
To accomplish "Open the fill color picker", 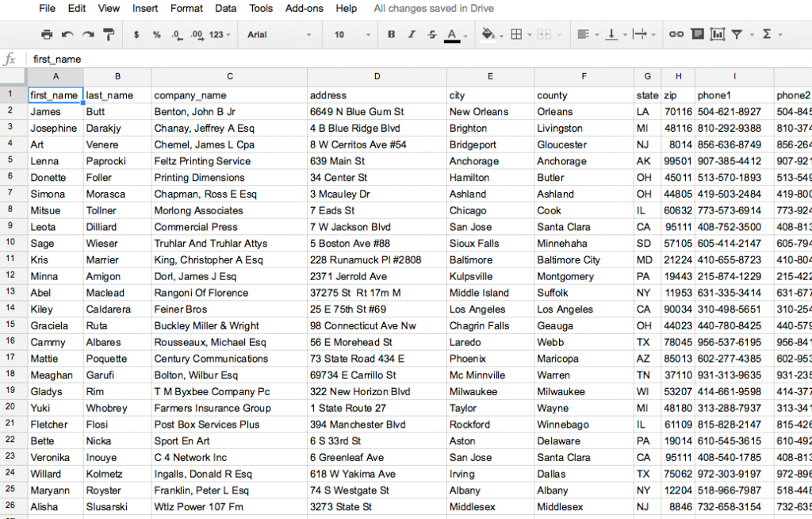I will point(488,34).
